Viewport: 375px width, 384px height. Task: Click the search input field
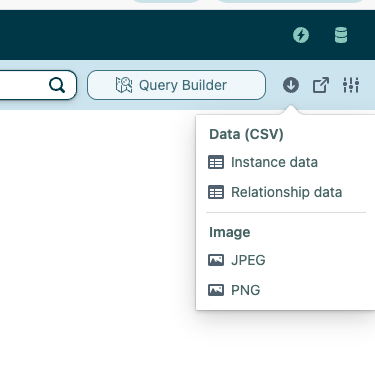[37, 85]
